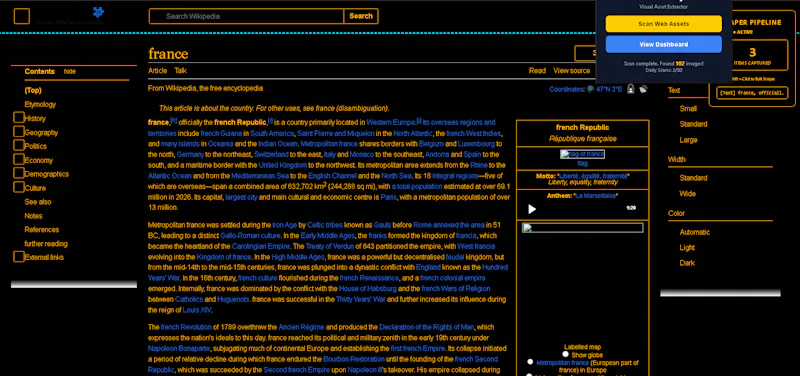Open the Liberté, égalité, fraternité motto link
This screenshot has width=800, height=376.
coord(593,176)
